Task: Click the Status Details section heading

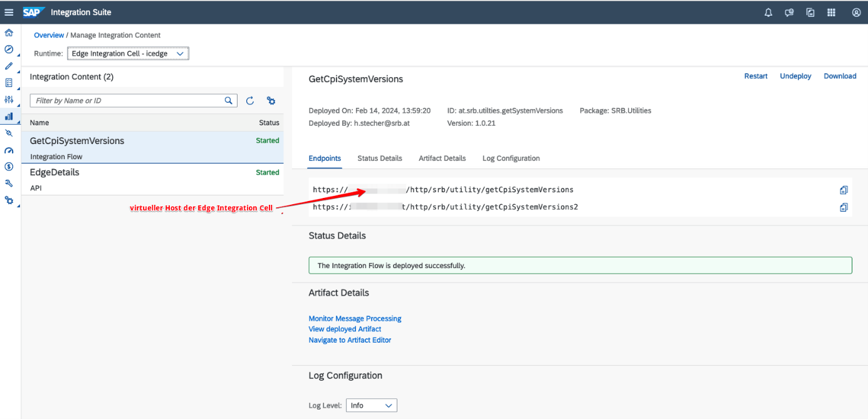Action: 337,236
